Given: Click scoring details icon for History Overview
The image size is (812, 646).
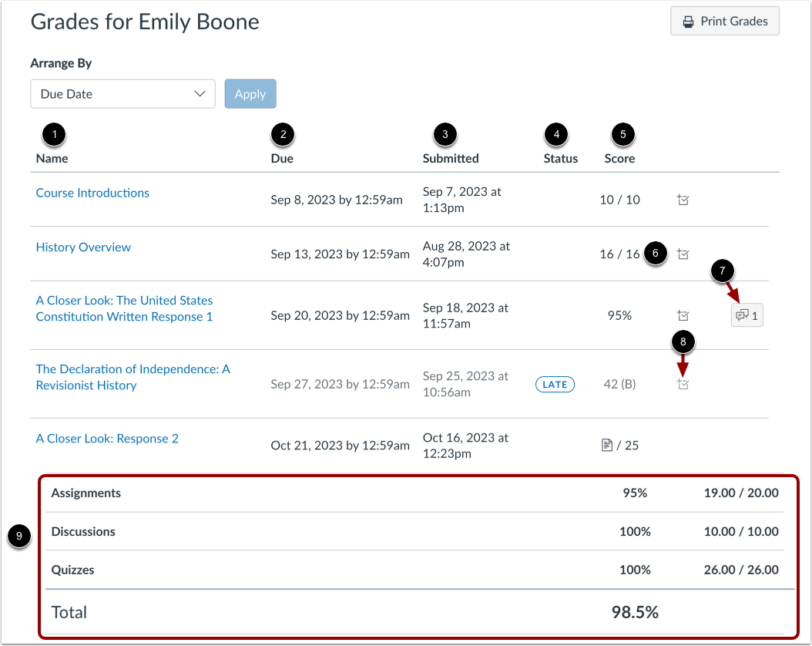Looking at the screenshot, I should pyautogui.click(x=683, y=254).
